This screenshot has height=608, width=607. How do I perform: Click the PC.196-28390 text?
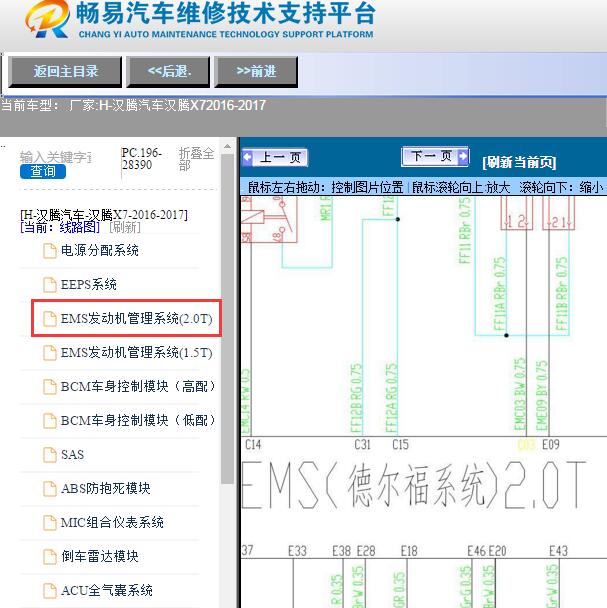141,159
